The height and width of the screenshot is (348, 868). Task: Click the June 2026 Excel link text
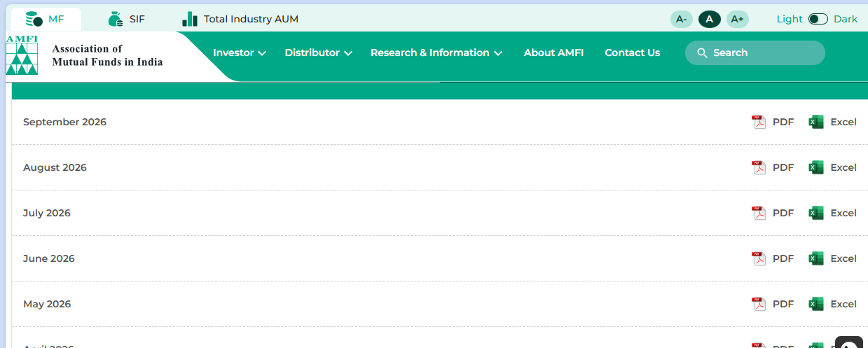click(x=843, y=258)
